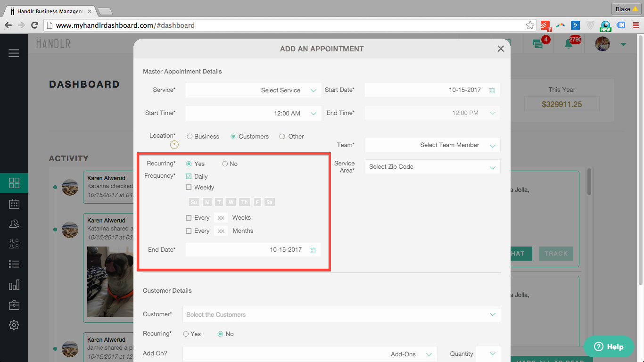This screenshot has width=644, height=362.
Task: Expand the Select Zip Code dropdown
Action: [x=432, y=167]
